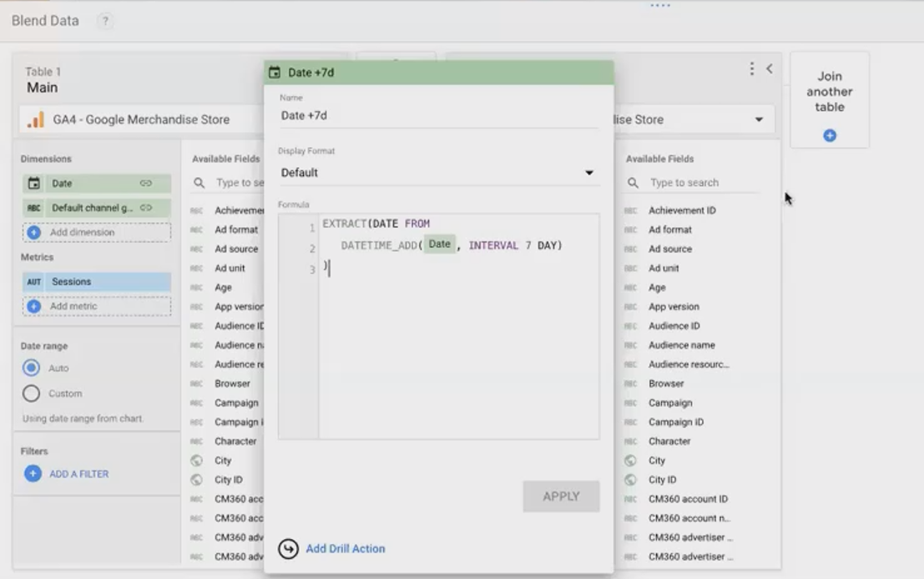This screenshot has height=579, width=924.
Task: Click Ad format in right Available Fields
Action: pyautogui.click(x=670, y=229)
